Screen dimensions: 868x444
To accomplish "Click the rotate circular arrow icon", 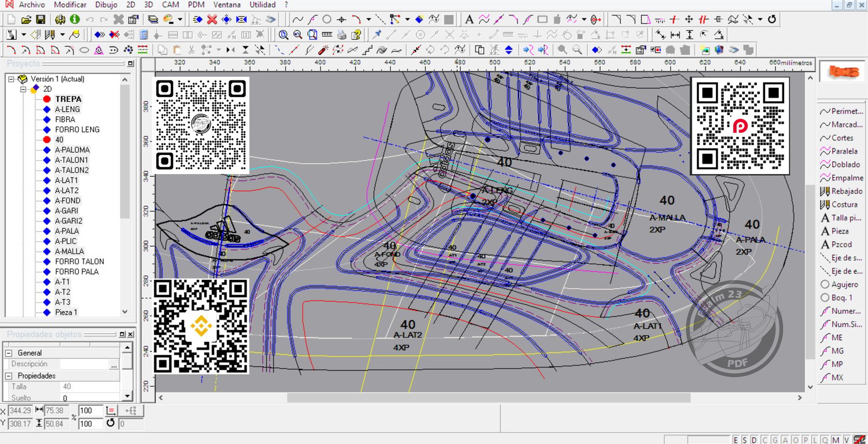I will click(x=772, y=20).
